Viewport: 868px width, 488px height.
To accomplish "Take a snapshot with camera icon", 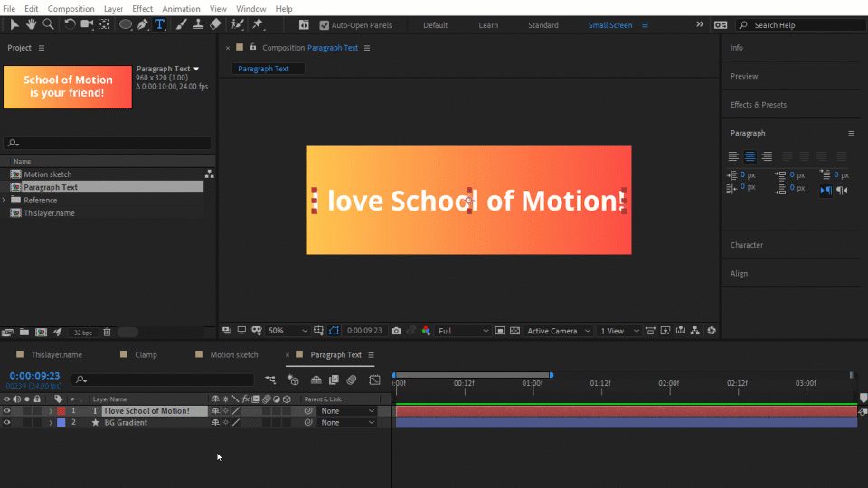I will [396, 331].
